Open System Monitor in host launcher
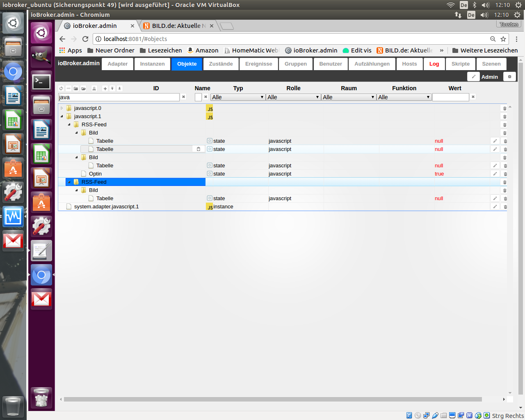 (13, 217)
